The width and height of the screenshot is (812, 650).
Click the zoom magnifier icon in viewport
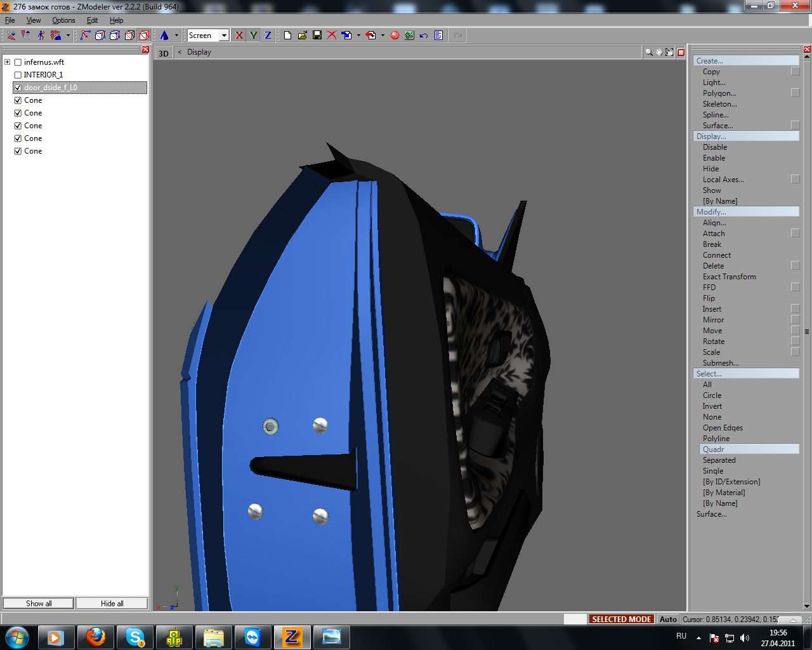point(648,53)
